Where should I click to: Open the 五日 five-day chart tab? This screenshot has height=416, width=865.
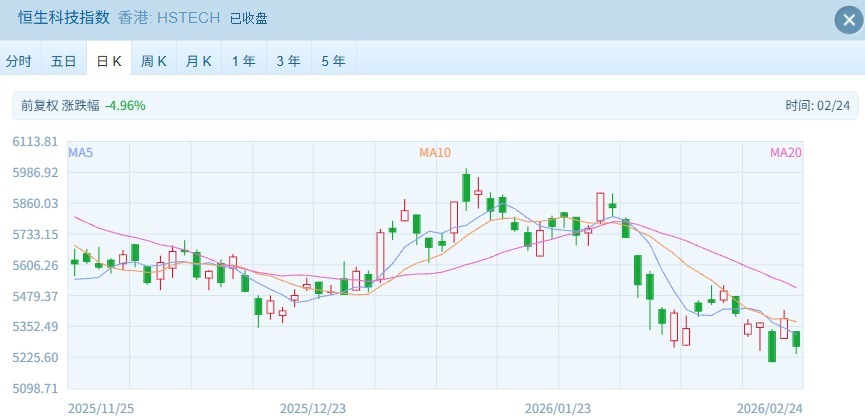pyautogui.click(x=63, y=61)
